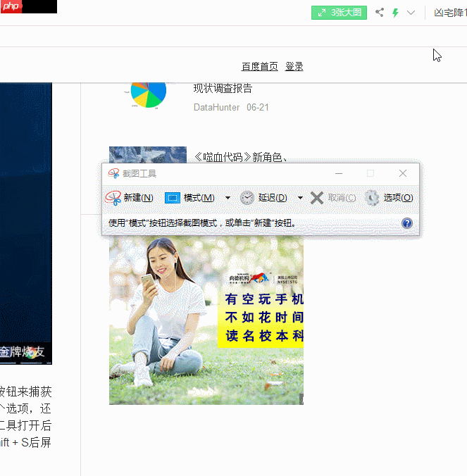Click 新建(N) label in Snipping Tool

pos(139,198)
